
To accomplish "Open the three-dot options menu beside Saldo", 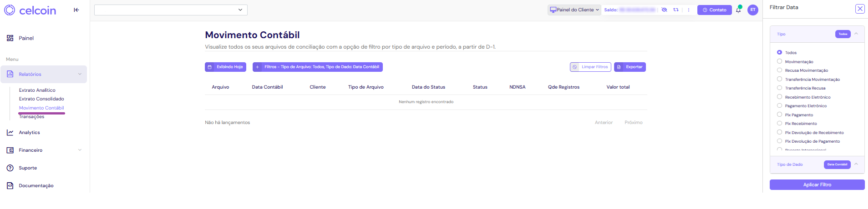I will point(688,10).
